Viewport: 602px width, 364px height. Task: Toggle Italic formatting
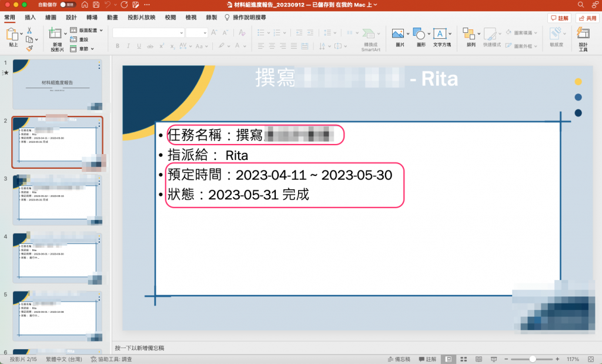tap(128, 46)
